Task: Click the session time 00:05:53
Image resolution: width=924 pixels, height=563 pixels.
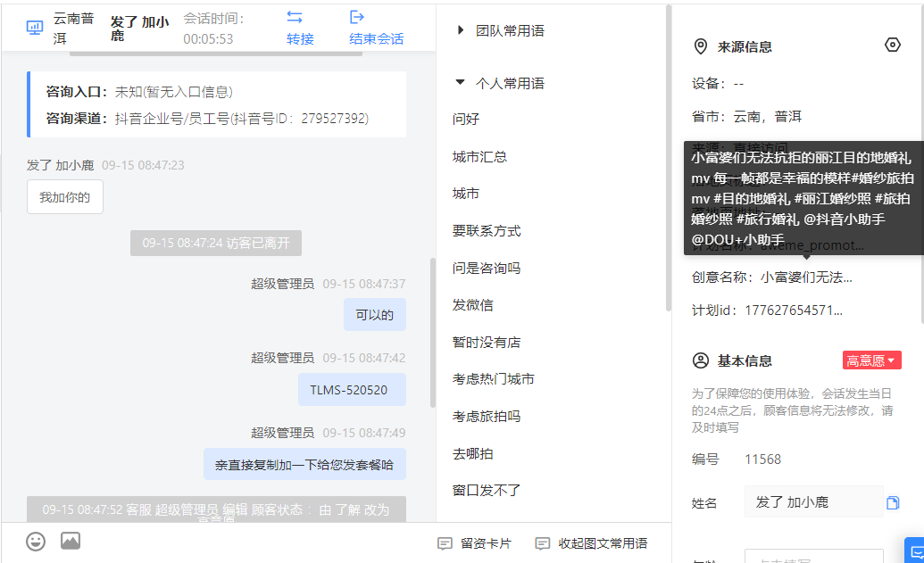Action: tap(208, 39)
